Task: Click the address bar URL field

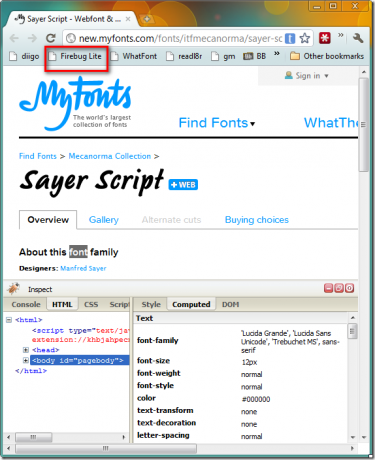Action: tap(180, 39)
